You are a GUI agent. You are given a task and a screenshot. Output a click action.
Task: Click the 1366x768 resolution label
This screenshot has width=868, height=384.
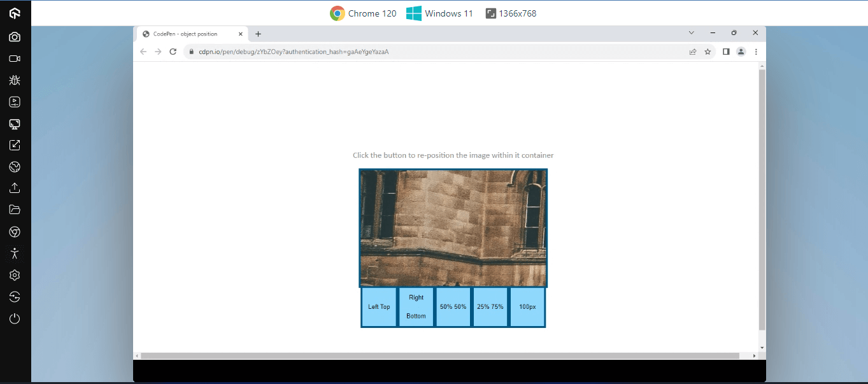point(511,13)
